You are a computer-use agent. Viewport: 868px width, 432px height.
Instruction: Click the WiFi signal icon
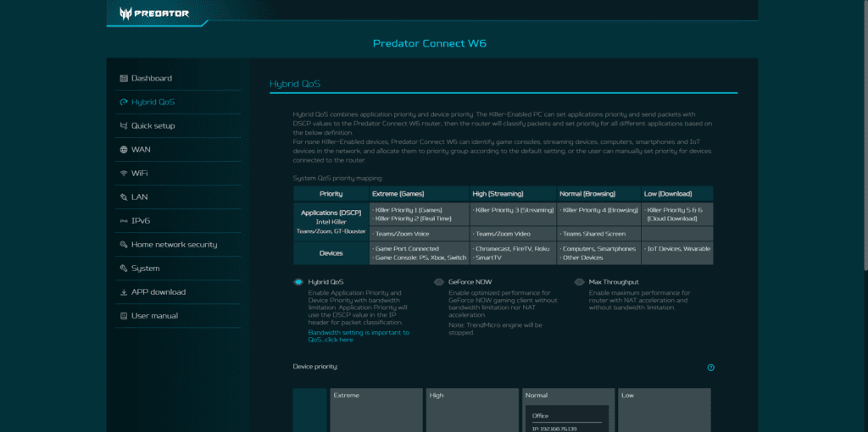coord(124,174)
